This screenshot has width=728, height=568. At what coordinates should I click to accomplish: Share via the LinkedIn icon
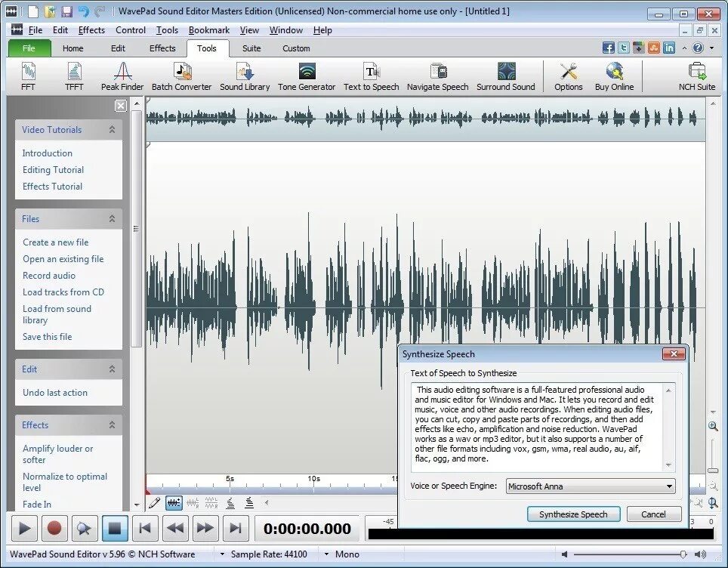click(669, 48)
